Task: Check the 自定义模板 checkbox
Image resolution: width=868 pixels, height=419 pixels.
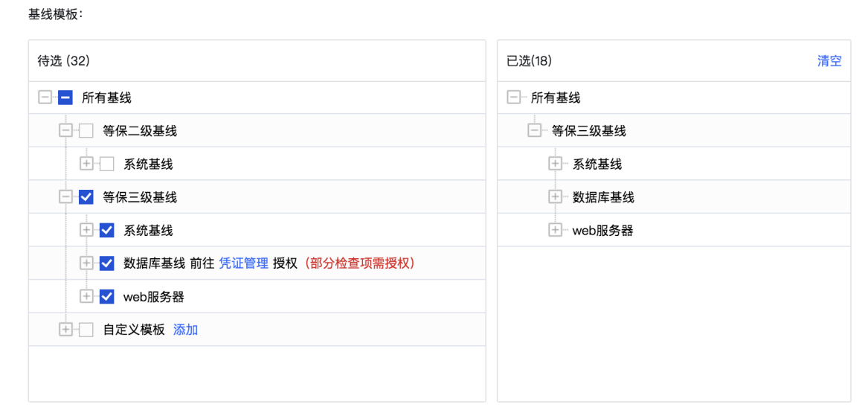Action: [x=86, y=330]
